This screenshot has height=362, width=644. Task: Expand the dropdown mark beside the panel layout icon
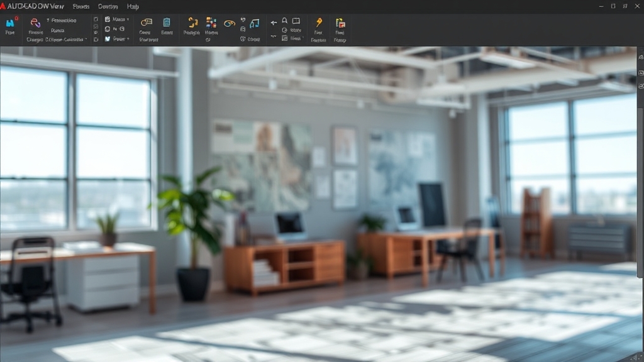click(x=303, y=38)
